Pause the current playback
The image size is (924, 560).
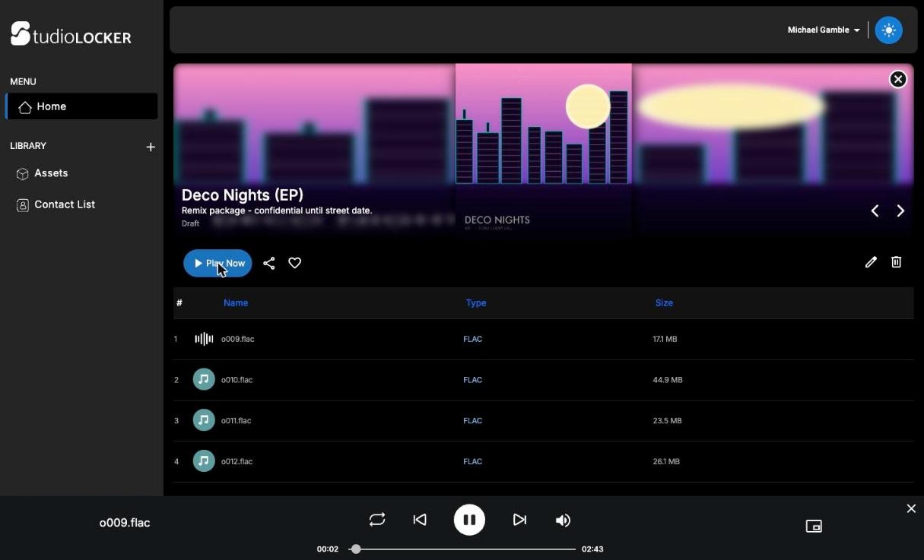[469, 520]
